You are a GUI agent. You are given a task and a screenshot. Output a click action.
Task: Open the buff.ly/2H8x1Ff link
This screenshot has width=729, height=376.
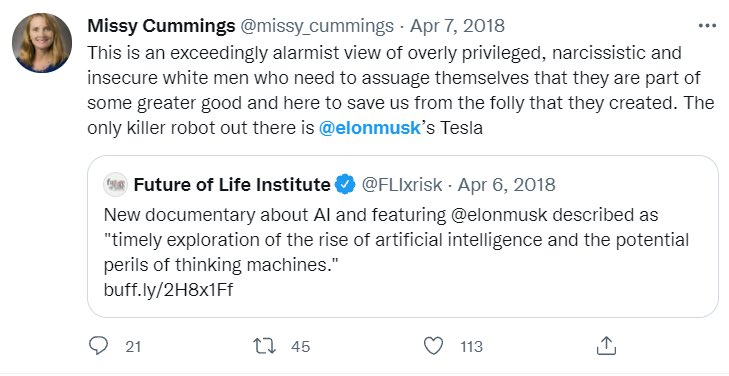pos(168,290)
